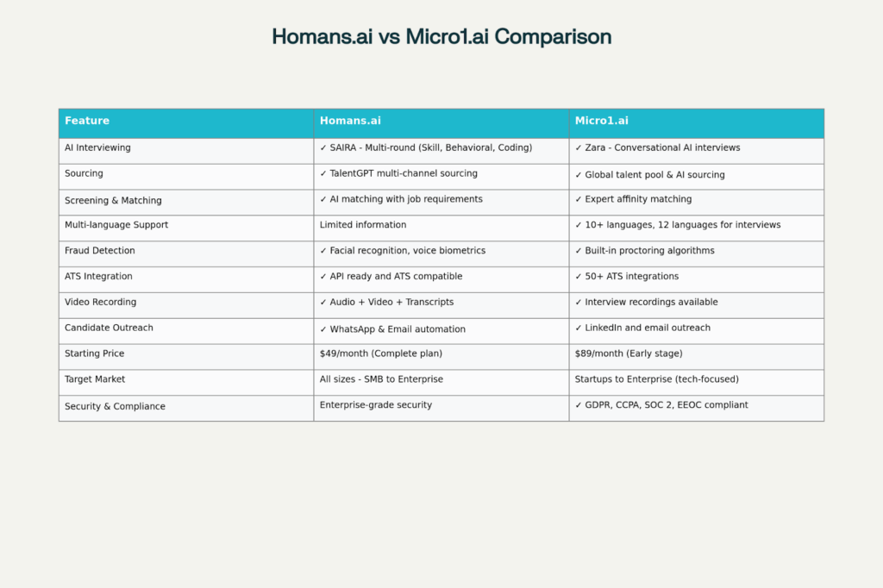Select the SAIRA Multi-round interview cell

[x=426, y=147]
